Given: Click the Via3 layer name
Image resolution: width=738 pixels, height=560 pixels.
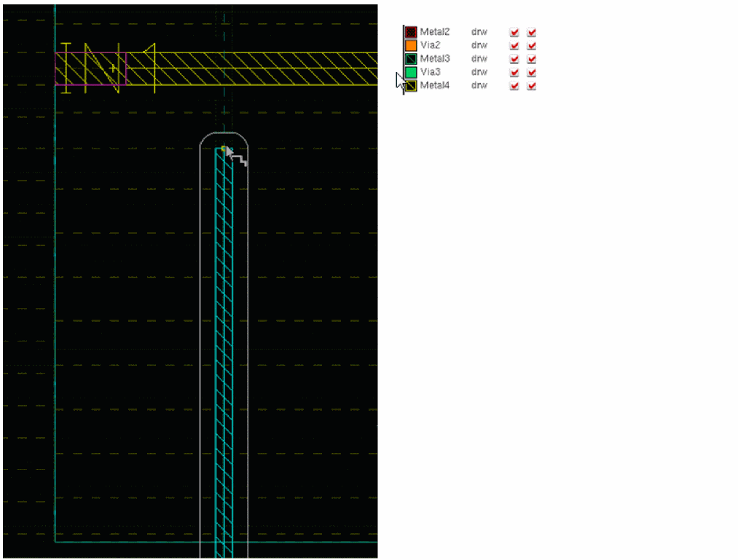Looking at the screenshot, I should (430, 72).
